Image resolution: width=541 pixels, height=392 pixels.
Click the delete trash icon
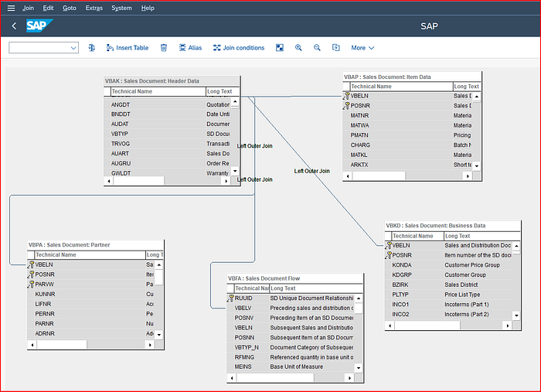164,48
